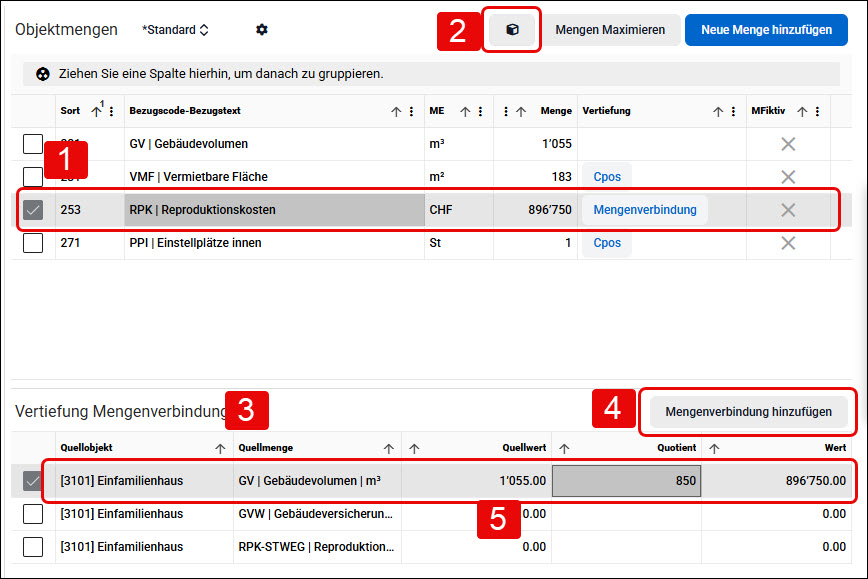Screen dimensions: 868x579
Task: Open Bezugscode-Bezugstext column options menu
Action: 411,111
